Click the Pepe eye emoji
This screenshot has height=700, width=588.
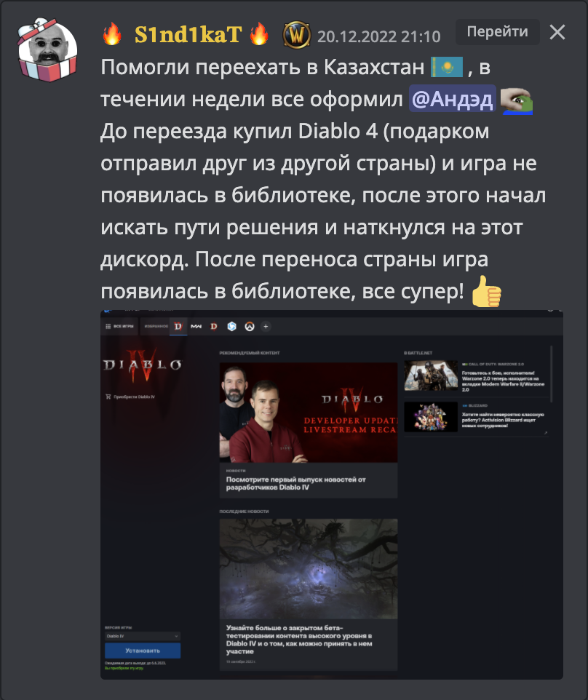pyautogui.click(x=517, y=101)
